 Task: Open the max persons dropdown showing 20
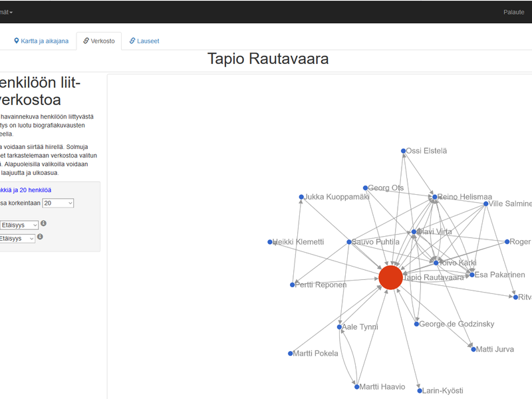point(58,203)
